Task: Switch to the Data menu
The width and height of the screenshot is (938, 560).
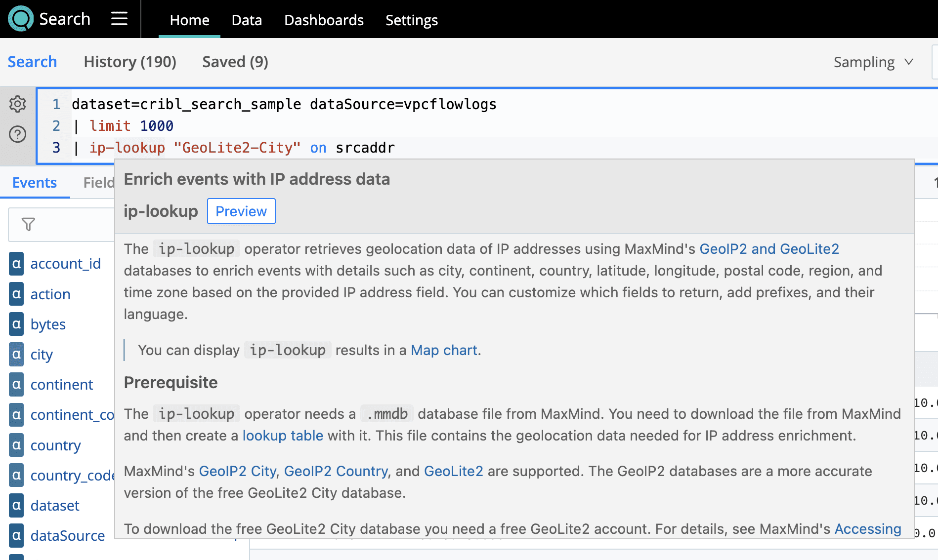Action: 247,20
